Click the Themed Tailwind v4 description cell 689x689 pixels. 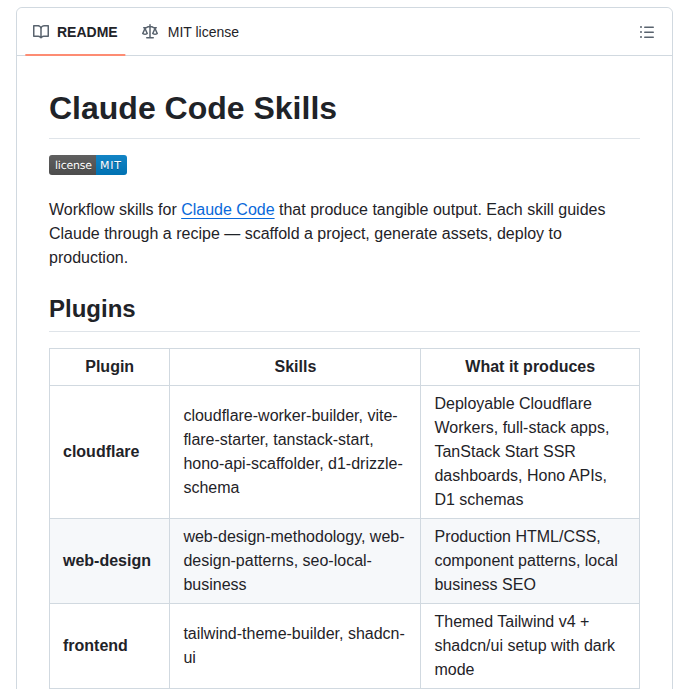tap(530, 645)
